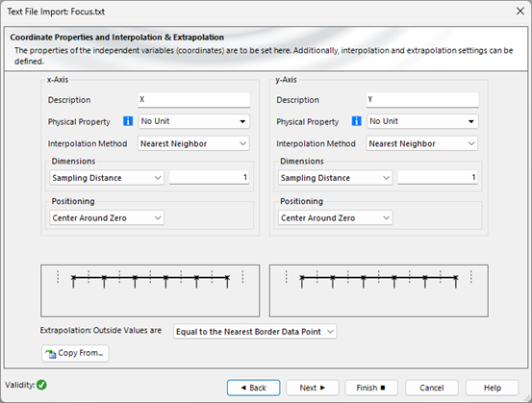Open y-Axis Physical Property dropdown
532x403 pixels.
(422, 121)
